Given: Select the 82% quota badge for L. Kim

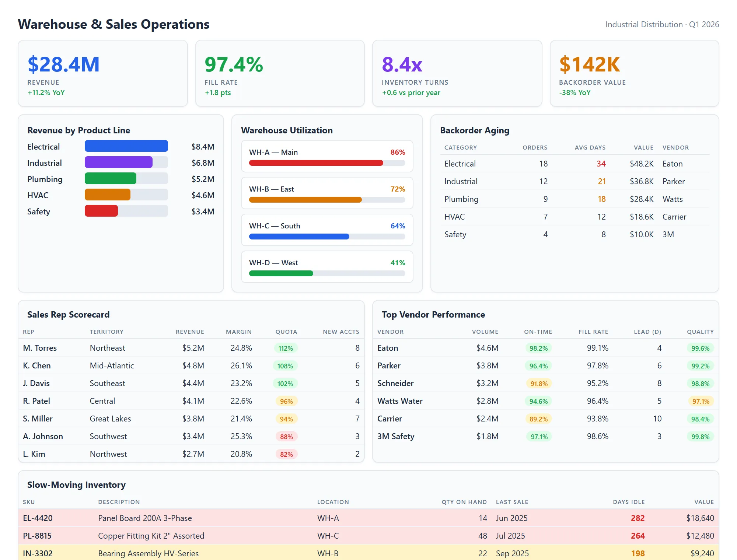Looking at the screenshot, I should coord(286,454).
